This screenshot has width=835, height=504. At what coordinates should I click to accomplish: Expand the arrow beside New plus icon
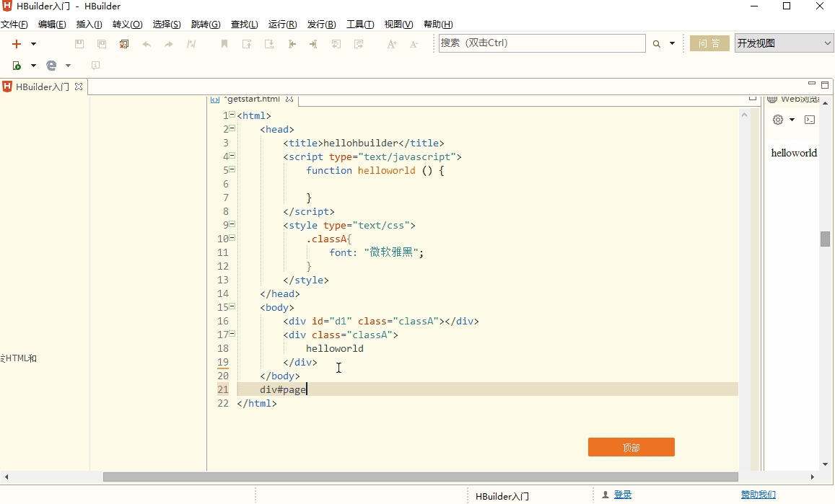click(x=33, y=44)
